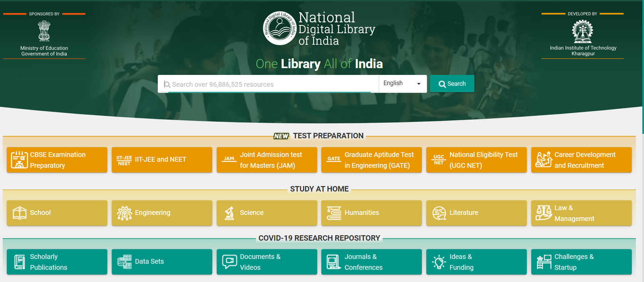The image size is (644, 282).
Task: Open the School book icon
Action: click(19, 213)
